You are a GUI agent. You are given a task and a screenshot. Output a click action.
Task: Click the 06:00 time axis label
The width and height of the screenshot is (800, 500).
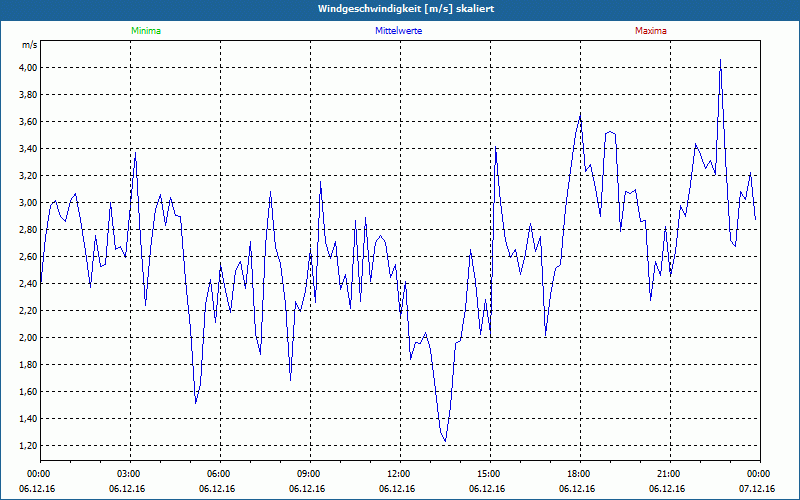click(220, 474)
